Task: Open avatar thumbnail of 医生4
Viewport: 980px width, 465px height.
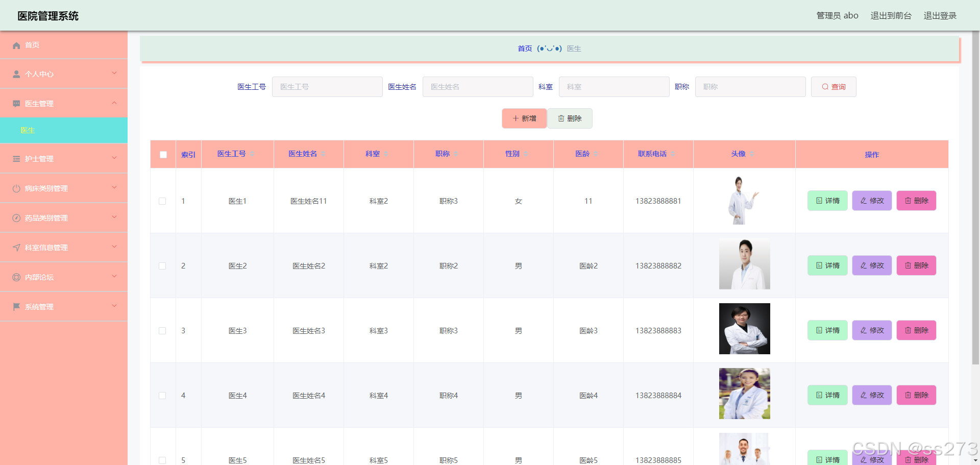Action: pyautogui.click(x=744, y=394)
